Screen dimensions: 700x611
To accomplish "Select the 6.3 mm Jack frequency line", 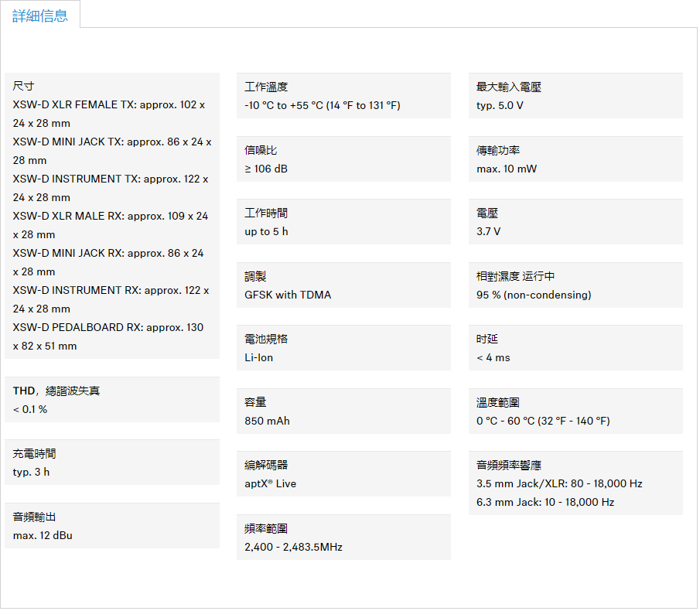I will pyautogui.click(x=545, y=503).
